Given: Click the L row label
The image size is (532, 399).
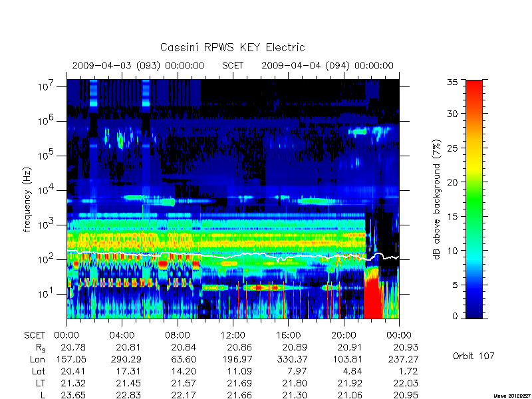Looking at the screenshot, I should [x=43, y=395].
